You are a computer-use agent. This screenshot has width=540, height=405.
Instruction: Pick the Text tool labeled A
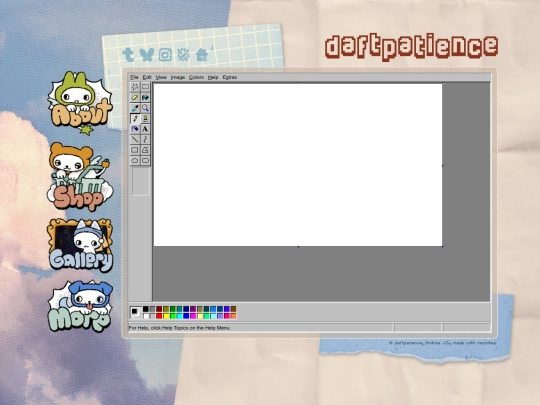coord(145,129)
